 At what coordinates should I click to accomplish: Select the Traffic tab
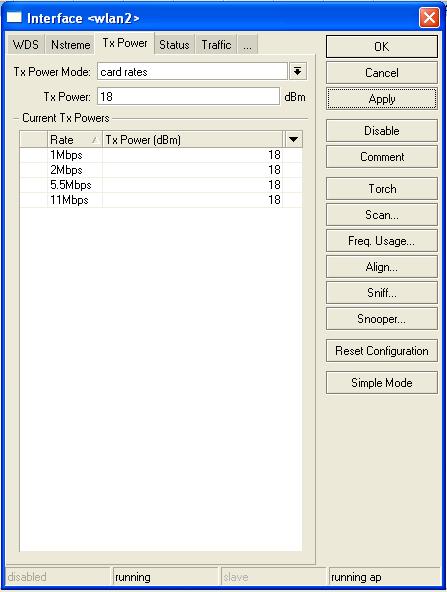point(216,45)
